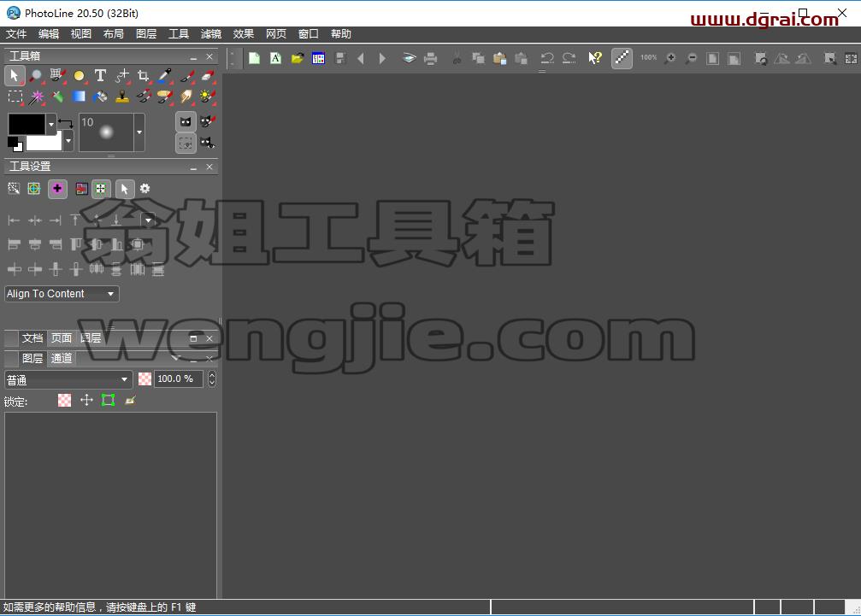Toggle the four-arrow move option in tool settings
The height and width of the screenshot is (616, 861).
pos(101,189)
